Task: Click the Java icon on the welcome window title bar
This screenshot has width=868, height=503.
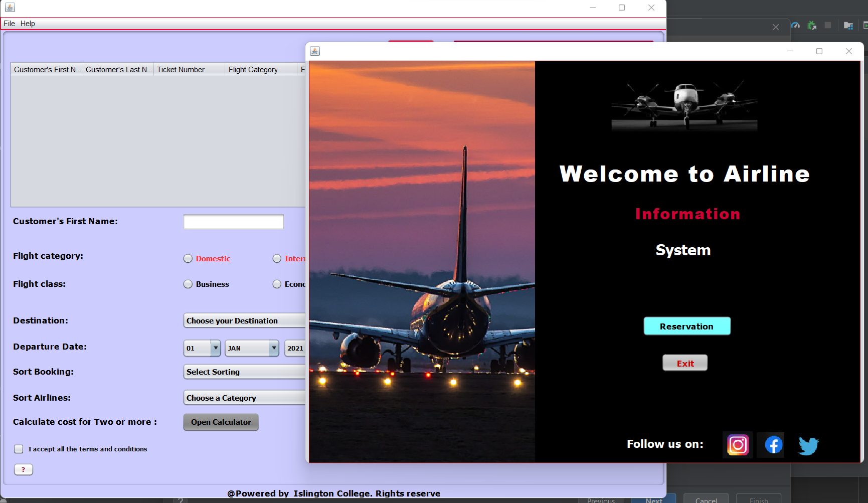Action: [315, 51]
